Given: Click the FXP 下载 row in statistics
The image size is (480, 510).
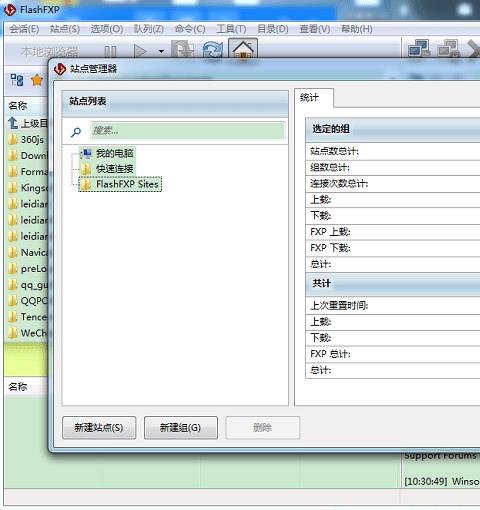Looking at the screenshot, I should tap(393, 248).
